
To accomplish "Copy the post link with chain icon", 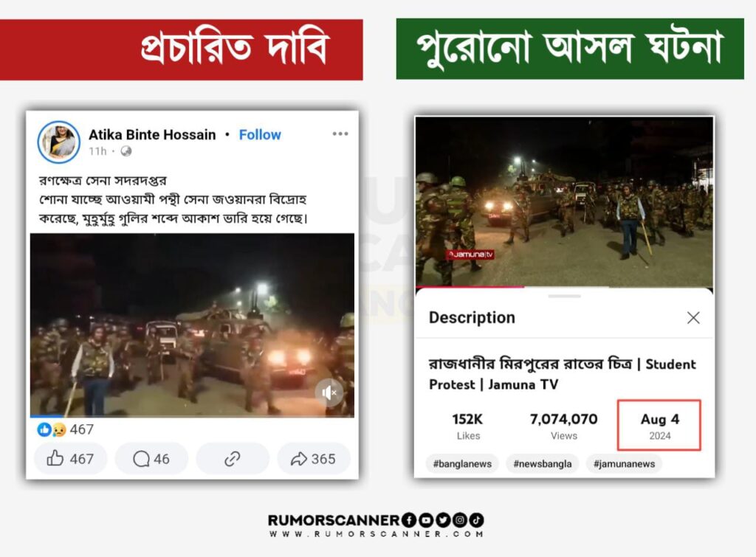I will point(233,458).
